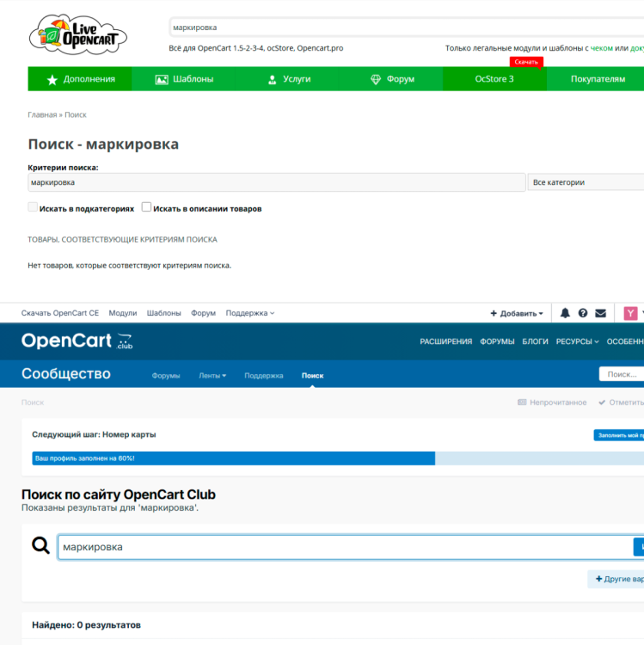
Task: Open messages envelope icon
Action: [x=601, y=313]
